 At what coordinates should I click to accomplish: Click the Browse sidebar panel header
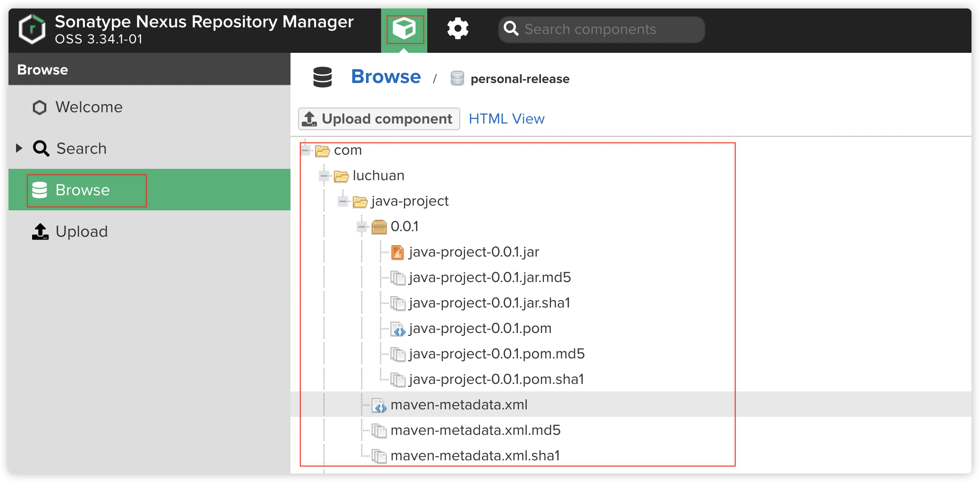point(149,69)
